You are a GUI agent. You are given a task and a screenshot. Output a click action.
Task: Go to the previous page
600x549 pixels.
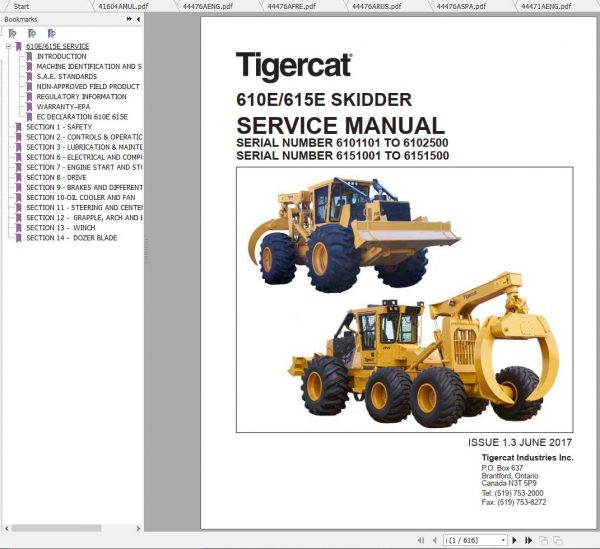tap(435, 540)
